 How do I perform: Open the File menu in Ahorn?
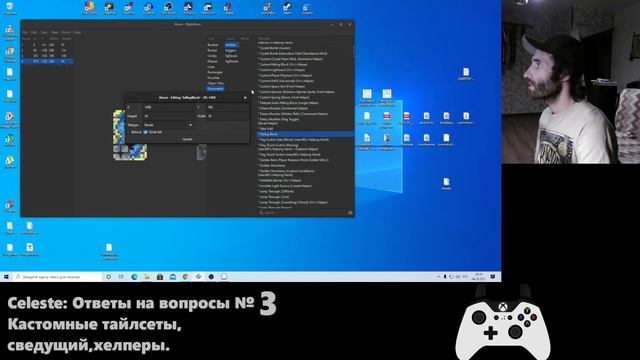click(25, 32)
